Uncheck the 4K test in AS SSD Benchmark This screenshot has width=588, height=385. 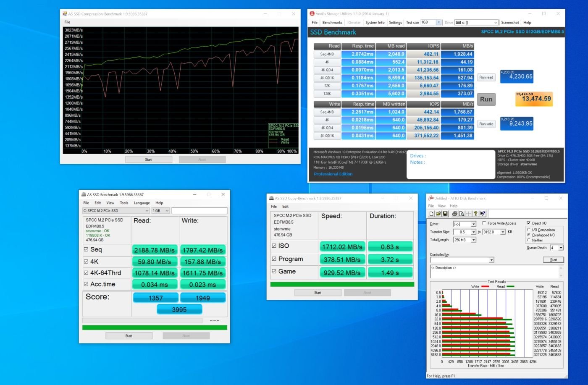[x=86, y=261]
